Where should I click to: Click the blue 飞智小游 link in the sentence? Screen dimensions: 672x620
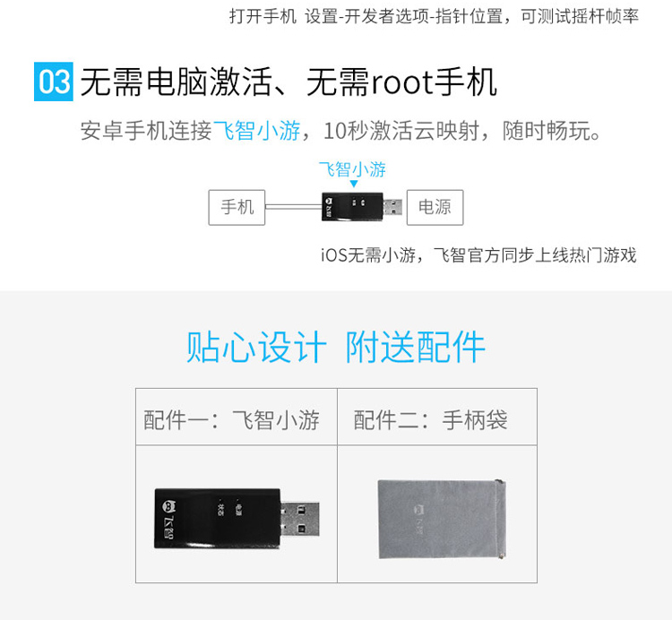click(x=256, y=131)
